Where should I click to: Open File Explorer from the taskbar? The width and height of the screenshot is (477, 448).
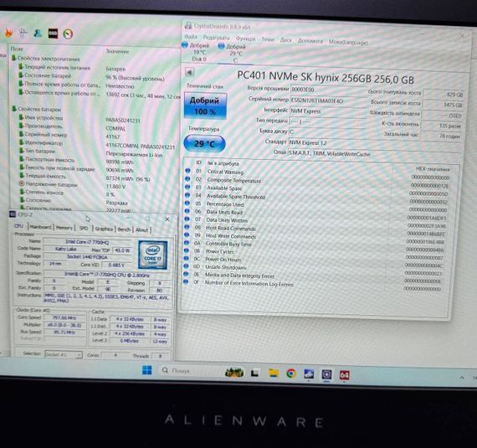point(274,373)
